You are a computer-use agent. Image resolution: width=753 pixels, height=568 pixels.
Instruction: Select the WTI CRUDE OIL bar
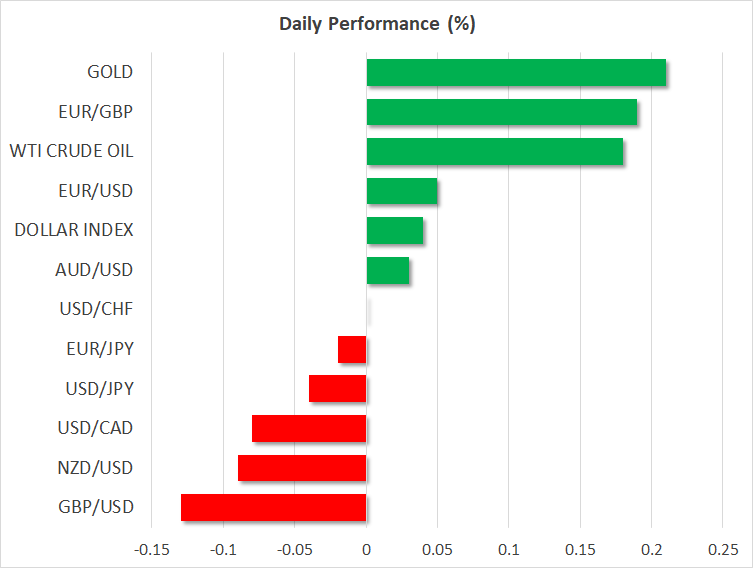point(495,152)
